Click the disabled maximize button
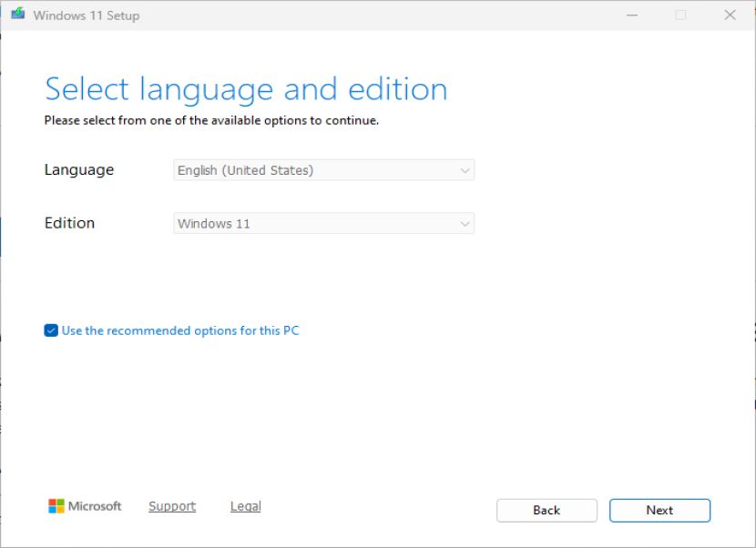Viewport: 756px width, 548px height. click(x=680, y=15)
